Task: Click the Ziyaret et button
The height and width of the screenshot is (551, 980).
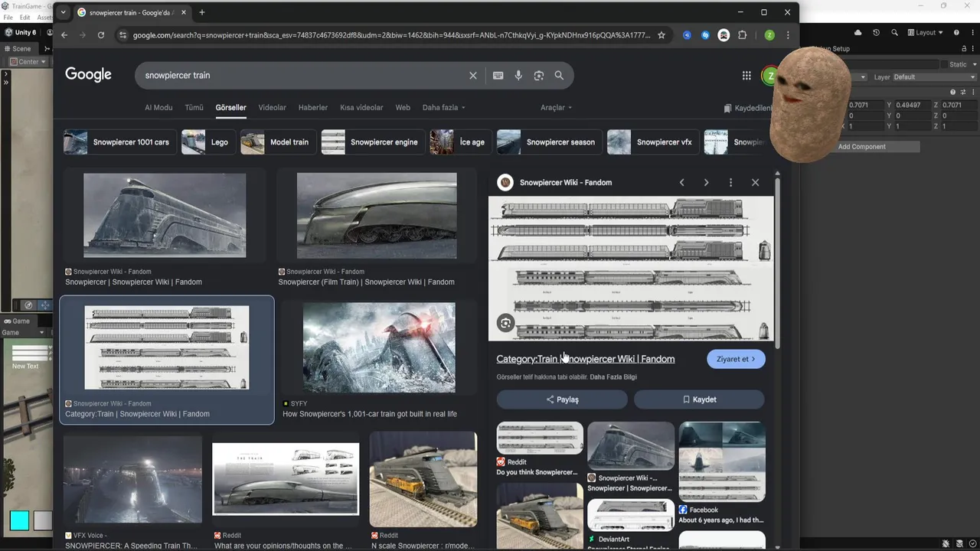Action: 736,359
